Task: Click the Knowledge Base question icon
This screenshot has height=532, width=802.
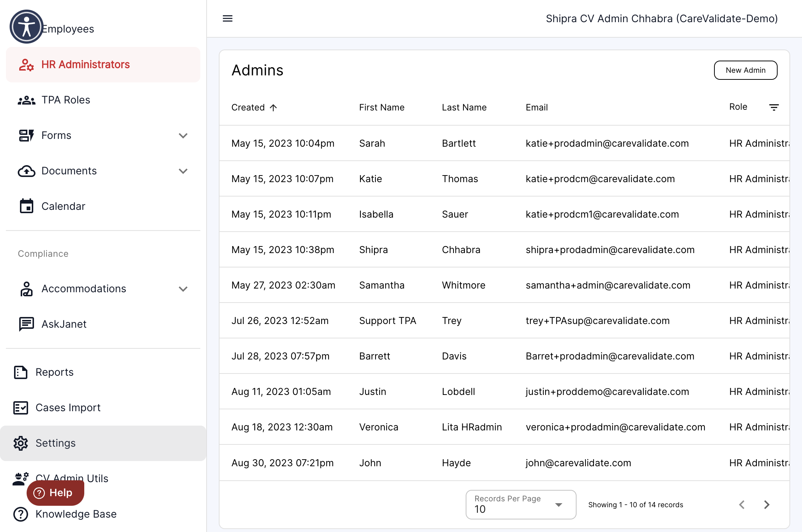Action: pos(21,514)
